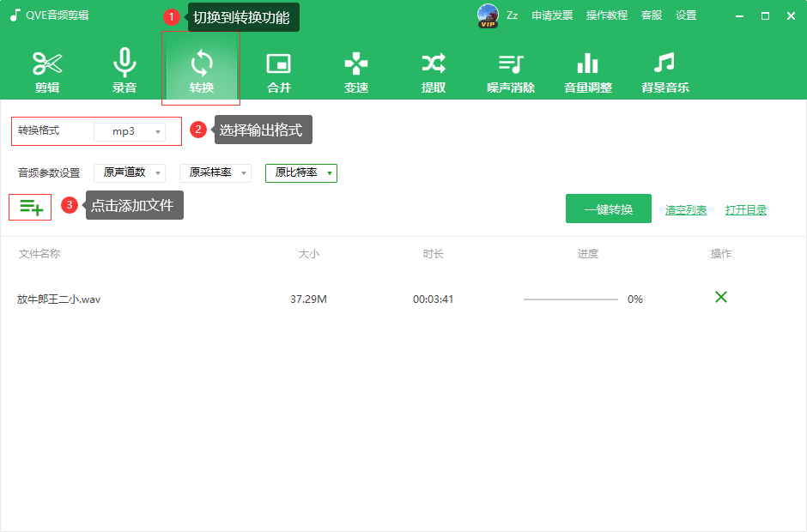Open the 背景音乐 (background music) feature
Image resolution: width=807 pixels, height=532 pixels.
pos(664,69)
